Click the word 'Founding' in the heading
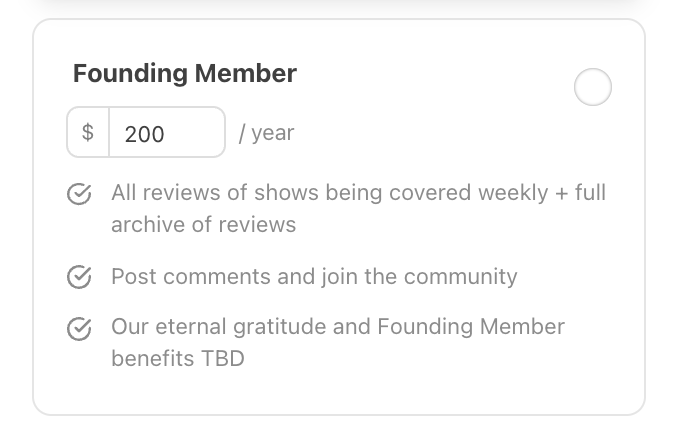Viewport: 674px width, 436px height. tap(130, 74)
